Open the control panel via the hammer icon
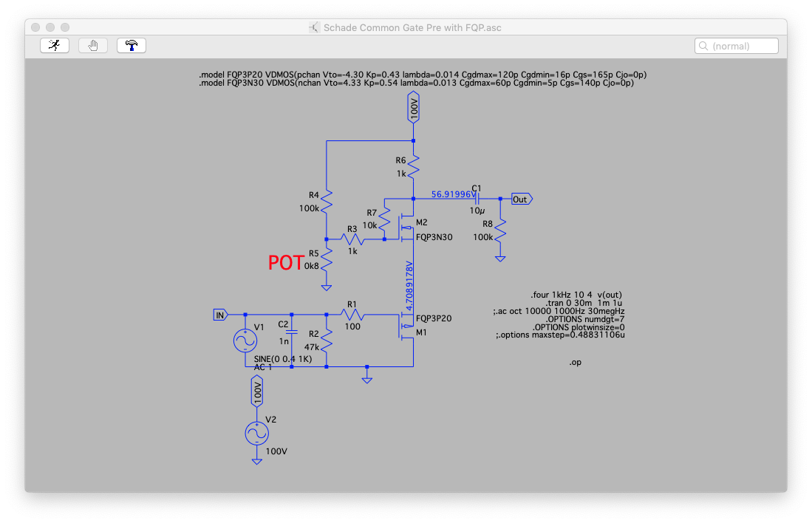812x523 pixels. (131, 46)
